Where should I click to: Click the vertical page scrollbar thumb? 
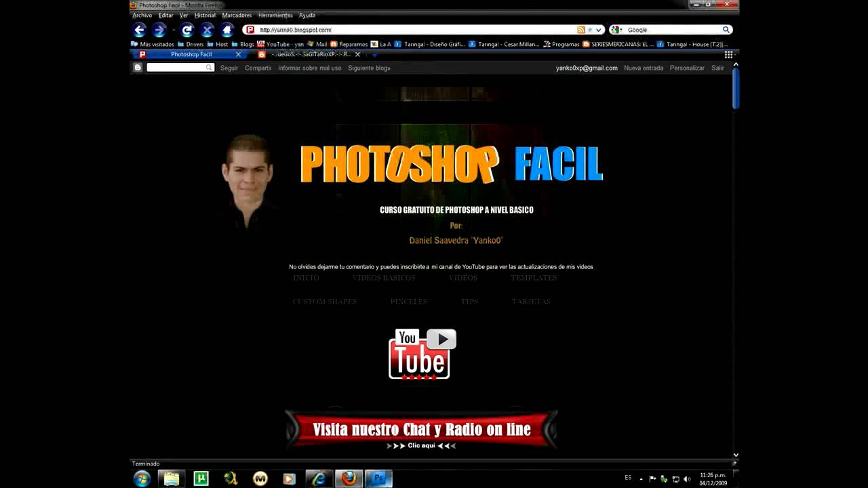click(x=736, y=88)
